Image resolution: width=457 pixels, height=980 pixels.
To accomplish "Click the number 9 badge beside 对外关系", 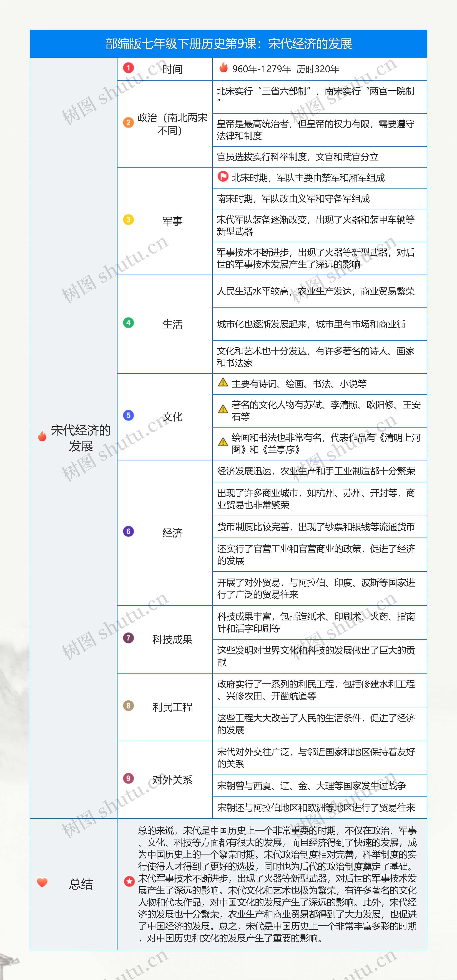I will 128,778.
